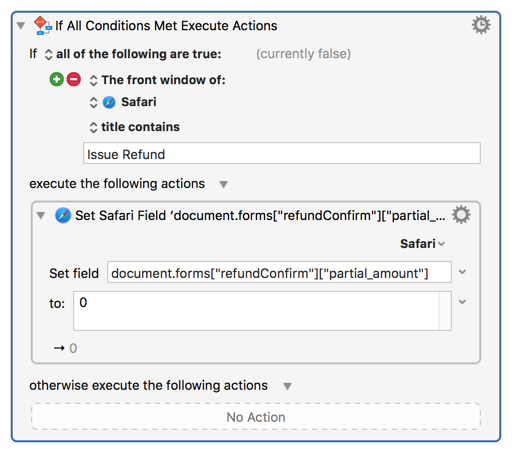
Task: Open the gear menu for If All Conditions action
Action: (x=481, y=25)
